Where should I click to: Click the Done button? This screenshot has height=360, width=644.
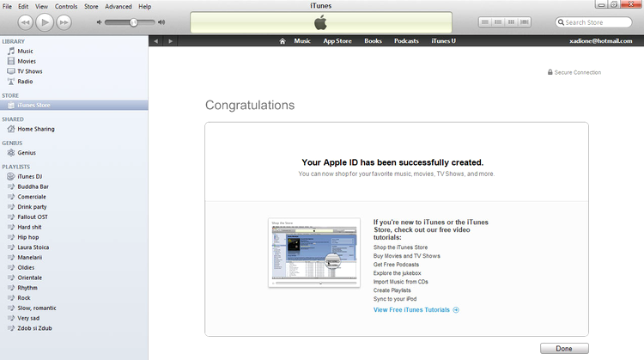coord(564,349)
